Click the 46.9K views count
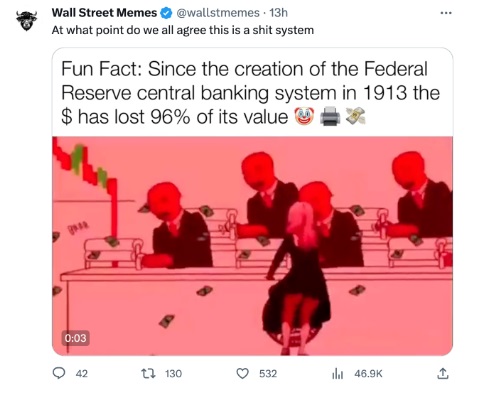The image size is (485, 405). (368, 374)
